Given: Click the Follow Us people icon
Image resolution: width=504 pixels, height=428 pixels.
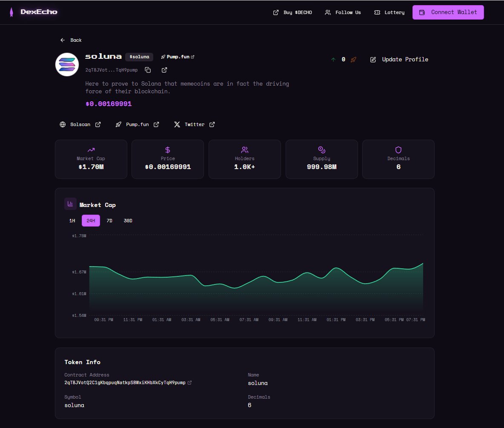Looking at the screenshot, I should tap(327, 12).
